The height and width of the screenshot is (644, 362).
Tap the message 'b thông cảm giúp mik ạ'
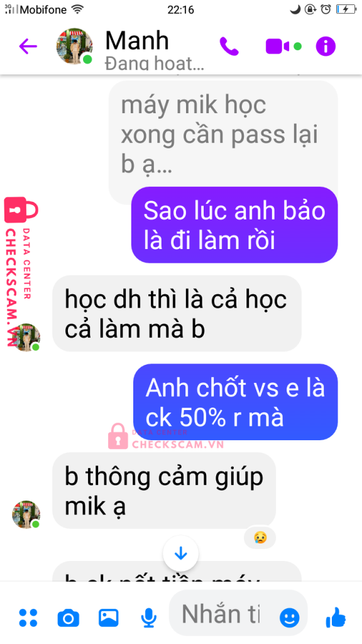(164, 491)
